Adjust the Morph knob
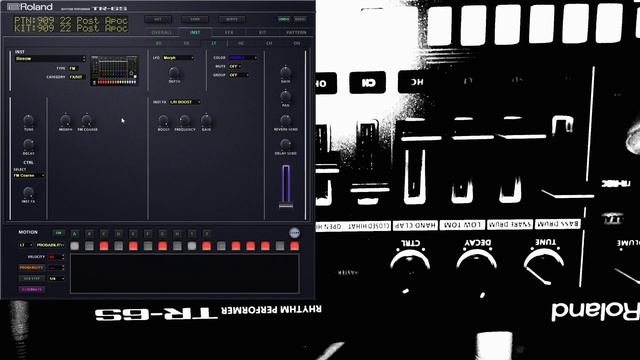This screenshot has width=640, height=360. click(65, 120)
